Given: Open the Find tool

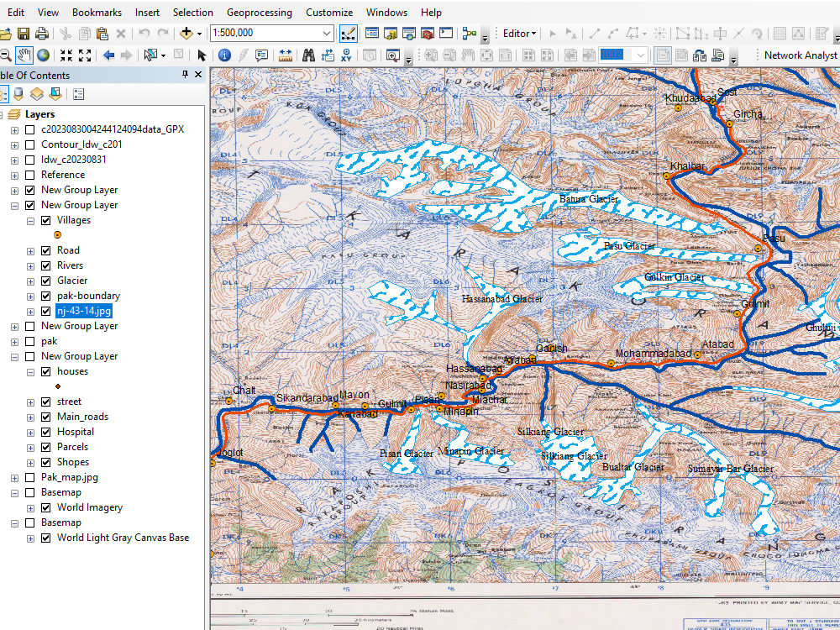Looking at the screenshot, I should pyautogui.click(x=308, y=55).
